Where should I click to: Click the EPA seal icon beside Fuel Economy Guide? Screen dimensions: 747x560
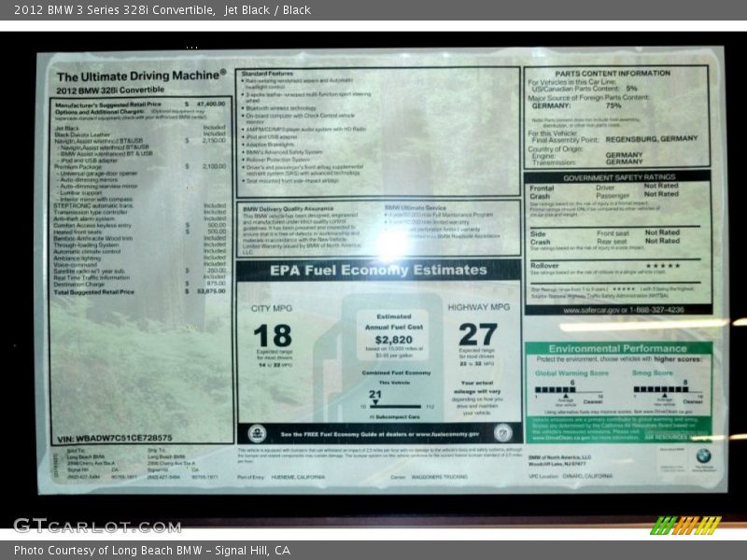(257, 433)
